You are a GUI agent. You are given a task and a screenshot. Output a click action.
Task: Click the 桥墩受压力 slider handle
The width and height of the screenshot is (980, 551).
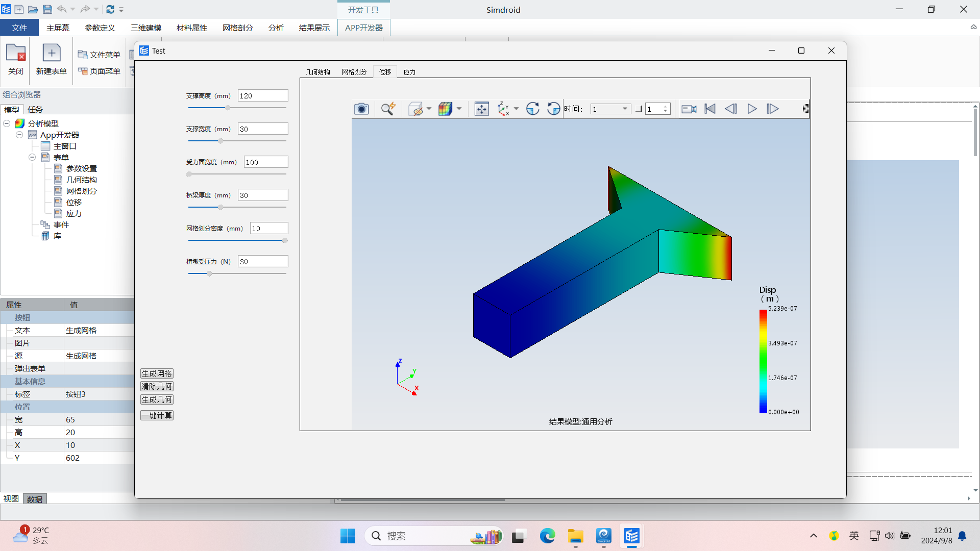(x=209, y=273)
